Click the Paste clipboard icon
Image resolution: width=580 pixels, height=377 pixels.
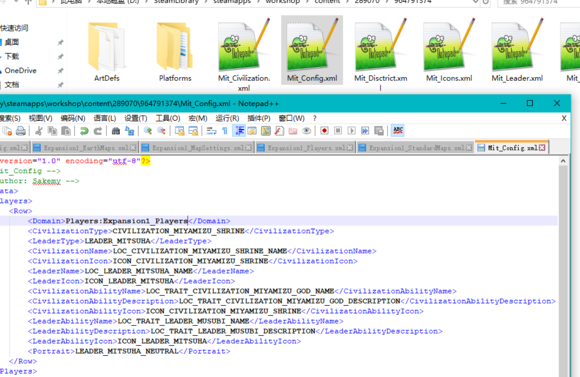66,131
